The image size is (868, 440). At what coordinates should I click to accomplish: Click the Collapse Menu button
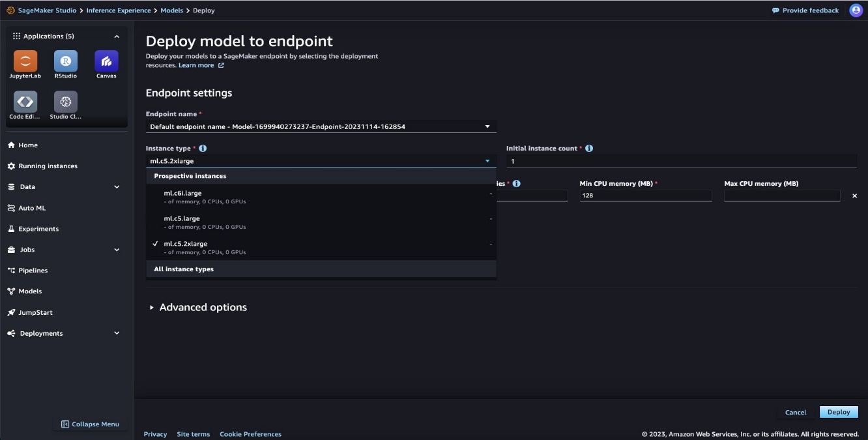[90, 424]
